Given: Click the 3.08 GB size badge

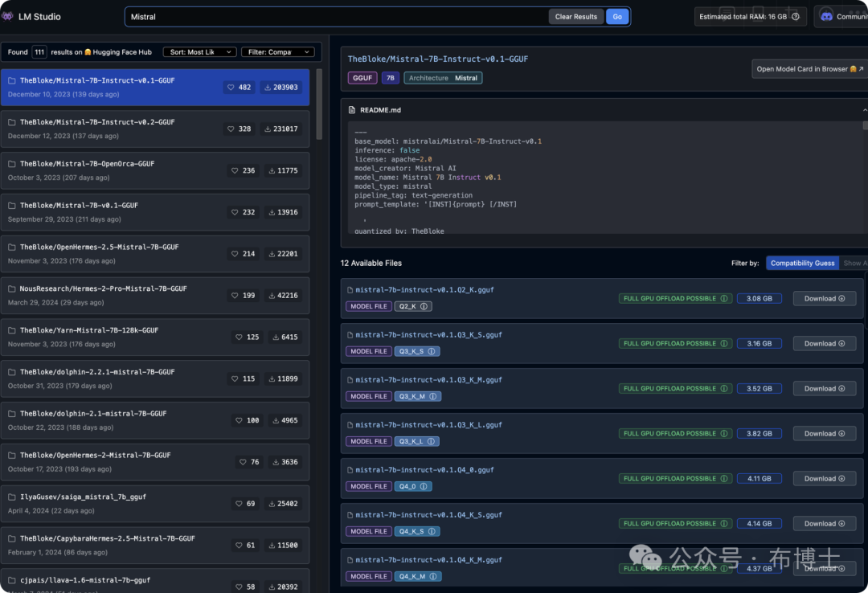Looking at the screenshot, I should (x=759, y=298).
